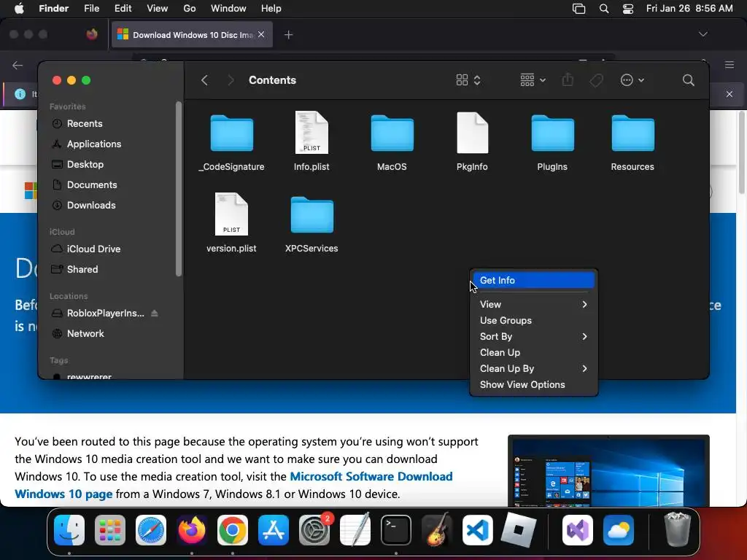
Task: Click the Finder Edit Tags icon
Action: pos(596,80)
